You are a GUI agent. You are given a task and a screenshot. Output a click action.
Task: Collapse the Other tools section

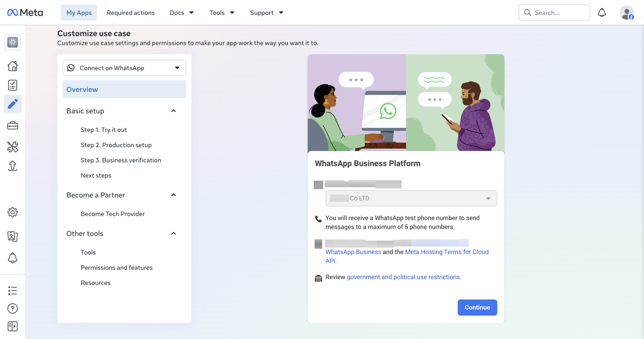173,234
